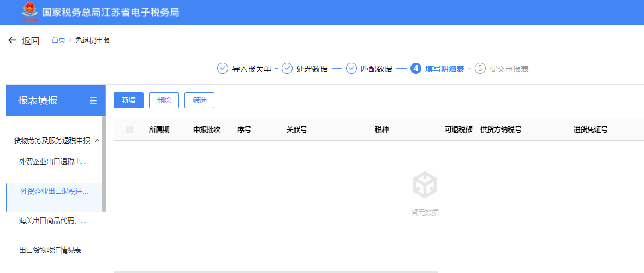Open the 筛选 filter button

coord(199,100)
